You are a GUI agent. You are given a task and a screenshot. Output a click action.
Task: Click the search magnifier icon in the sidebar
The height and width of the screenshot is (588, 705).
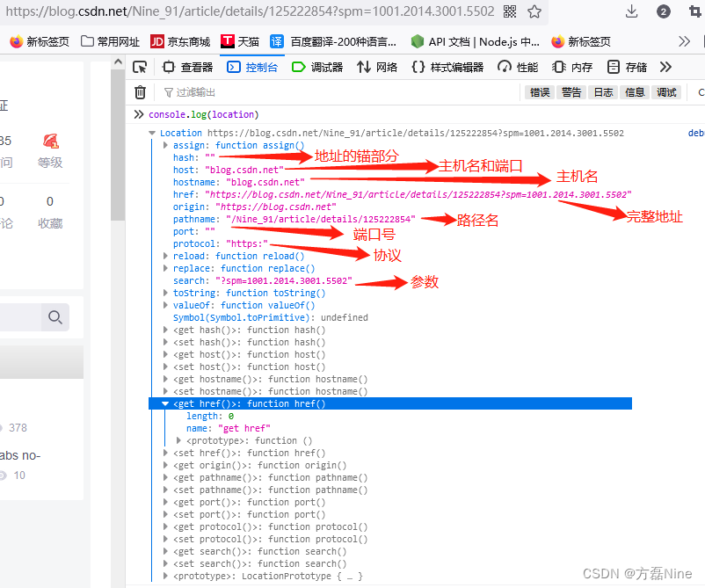click(55, 317)
